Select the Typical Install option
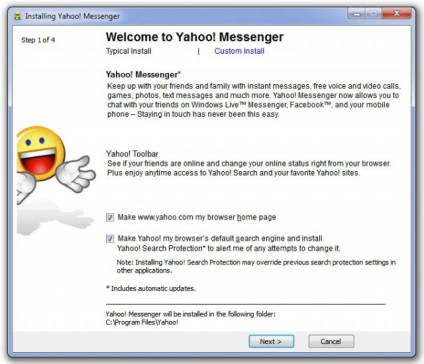 129,51
